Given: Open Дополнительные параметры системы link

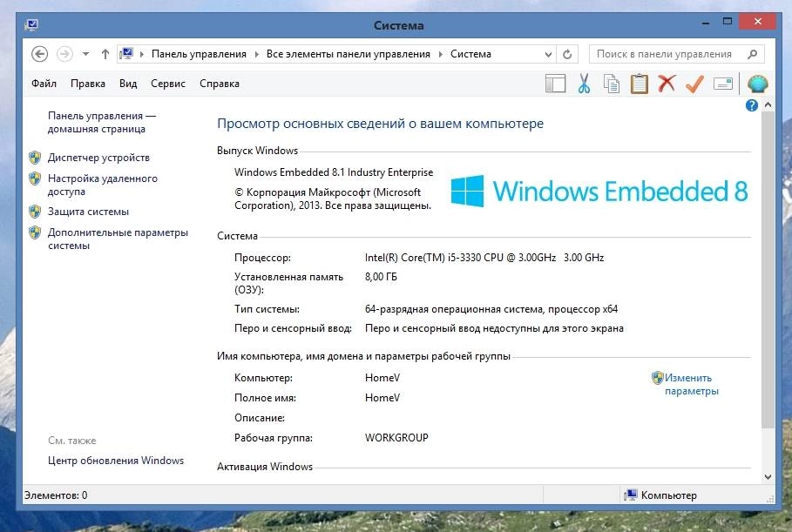Looking at the screenshot, I should [118, 239].
